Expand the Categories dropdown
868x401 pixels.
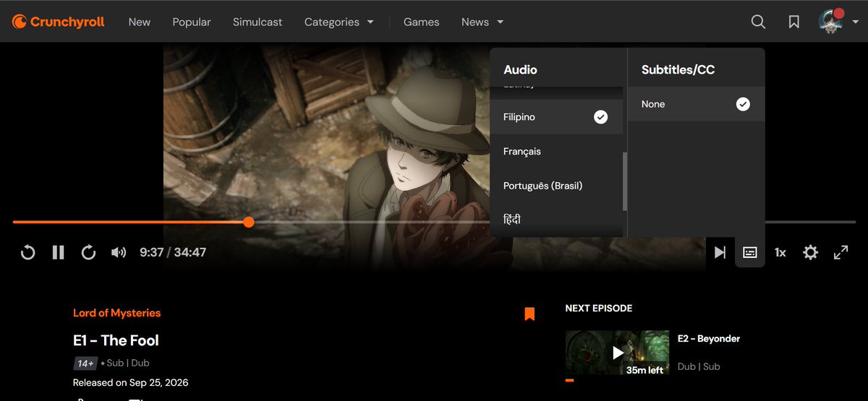point(339,22)
